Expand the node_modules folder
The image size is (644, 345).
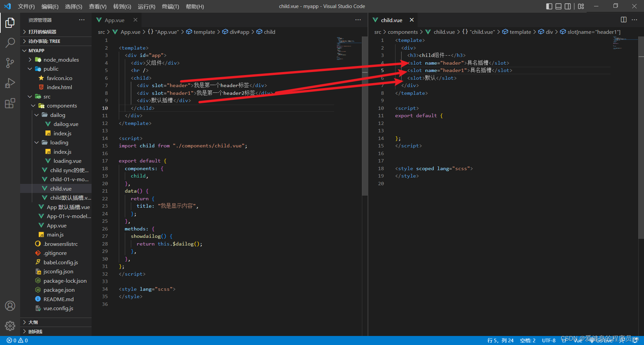click(x=56, y=60)
